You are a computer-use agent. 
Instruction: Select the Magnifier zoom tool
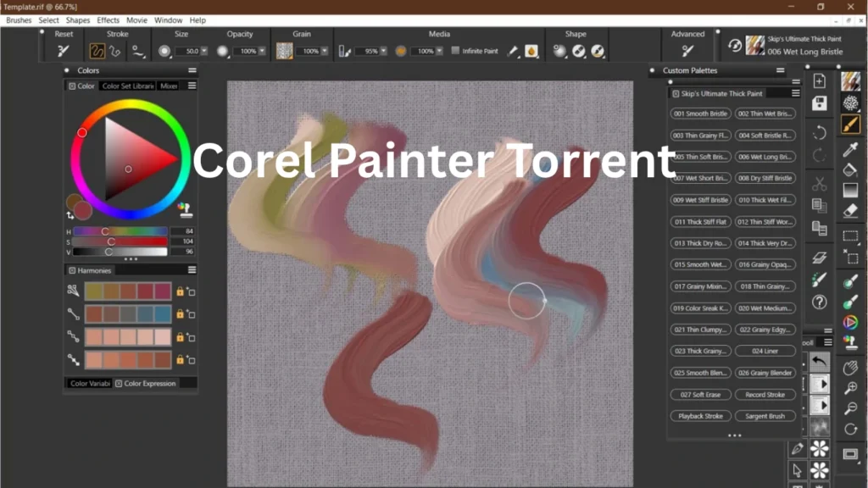tap(851, 387)
